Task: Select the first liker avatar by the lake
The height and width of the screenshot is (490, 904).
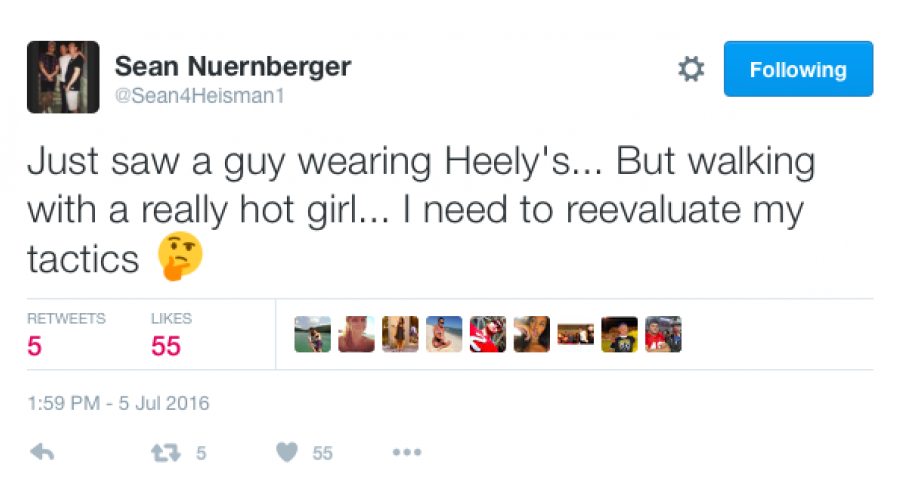Action: coord(312,334)
